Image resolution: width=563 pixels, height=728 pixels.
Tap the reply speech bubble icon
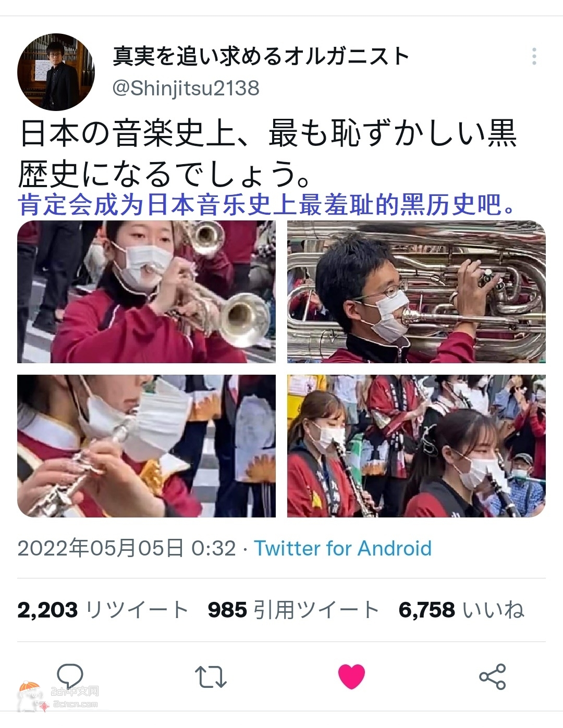click(x=70, y=676)
